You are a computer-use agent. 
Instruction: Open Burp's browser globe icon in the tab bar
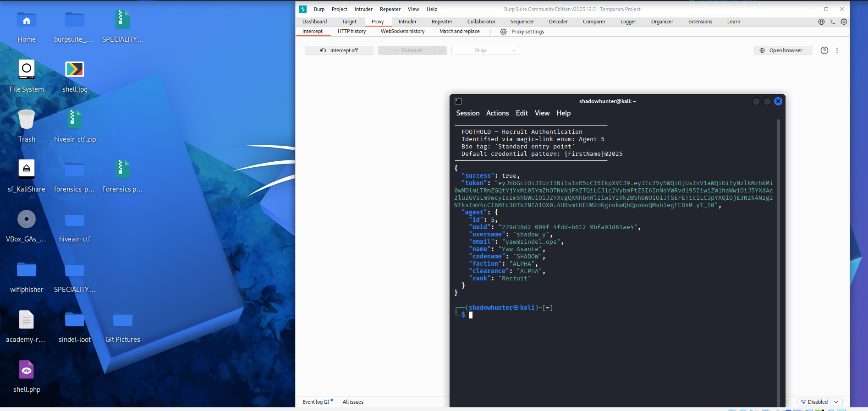click(821, 22)
